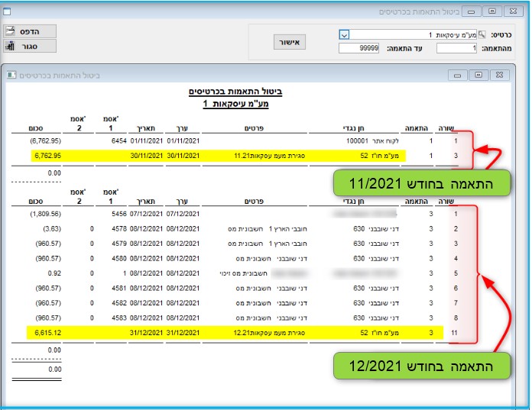Click document number 6454
This screenshot has width=532, height=410.
coord(118,141)
